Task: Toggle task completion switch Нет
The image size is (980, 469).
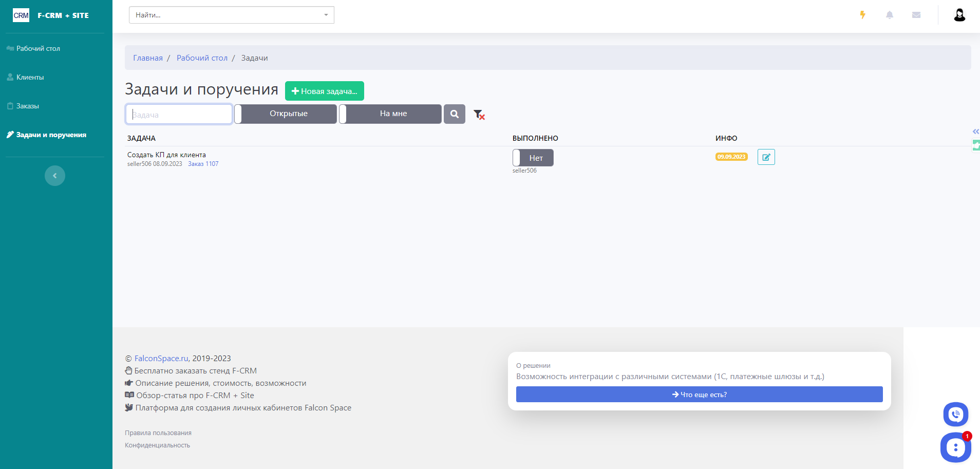Action: pyautogui.click(x=533, y=158)
